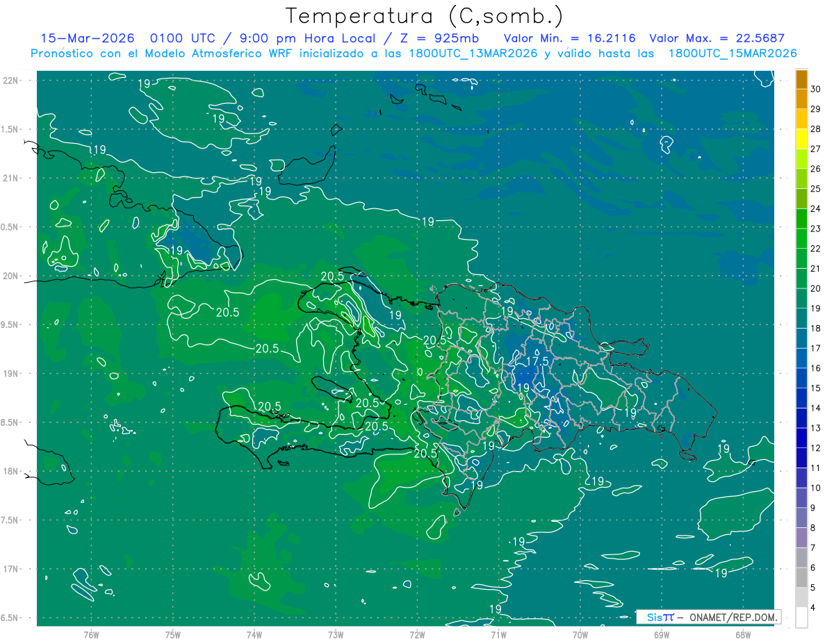The width and height of the screenshot is (834, 644).
Task: Click the legend value "30"
Action: coord(816,89)
